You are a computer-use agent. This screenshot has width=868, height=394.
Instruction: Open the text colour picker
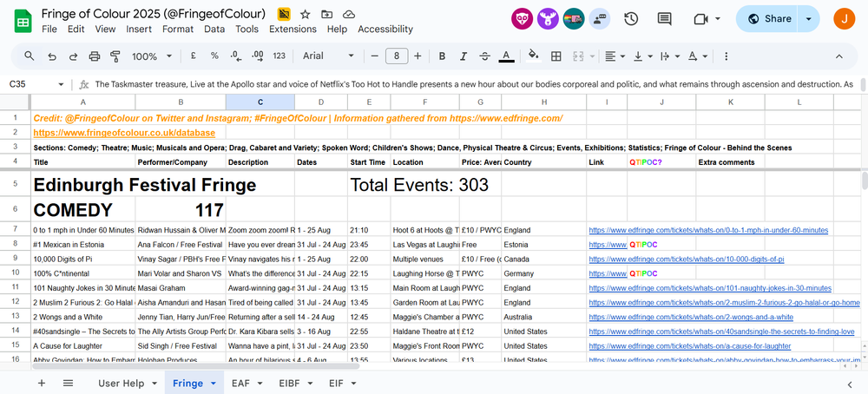point(506,56)
